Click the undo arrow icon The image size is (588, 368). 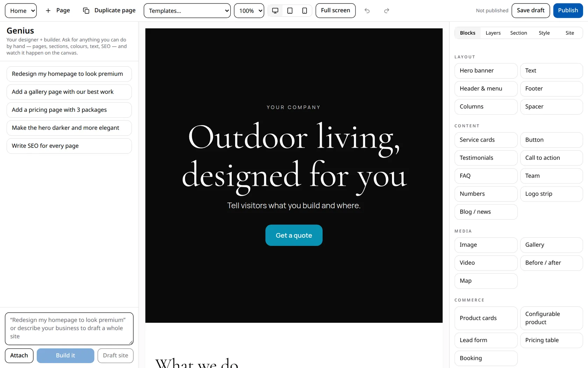coord(367,11)
